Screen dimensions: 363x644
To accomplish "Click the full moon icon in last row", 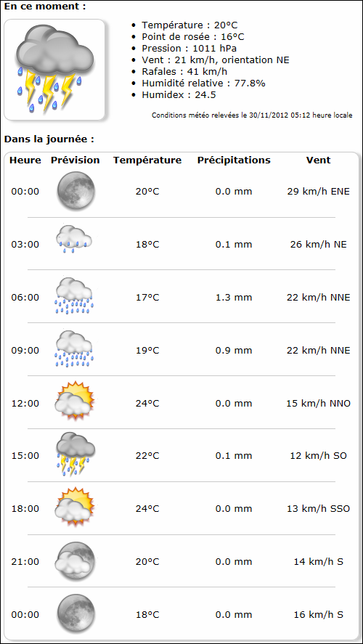I will (76, 614).
